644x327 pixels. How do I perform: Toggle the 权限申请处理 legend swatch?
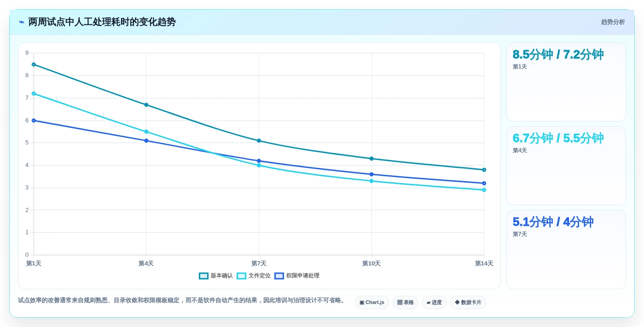coord(279,276)
